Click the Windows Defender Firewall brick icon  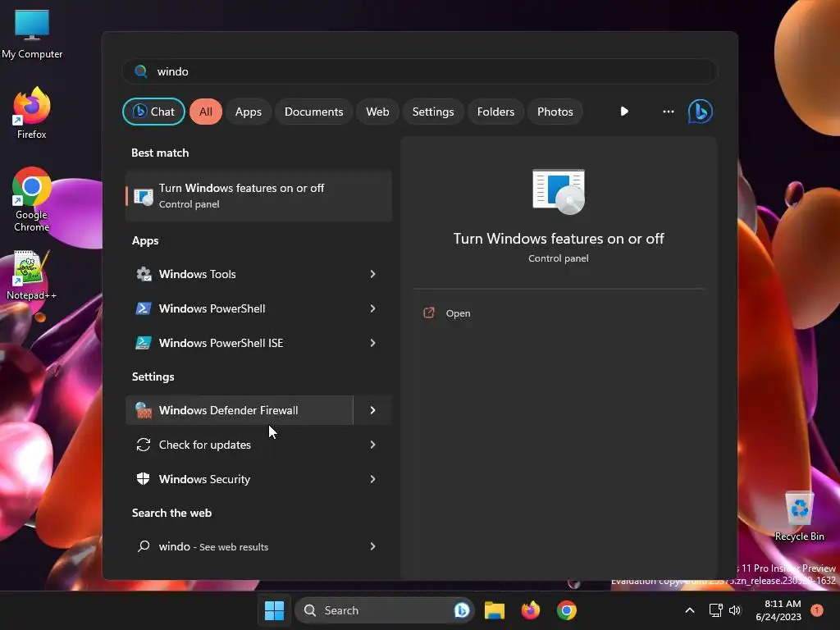point(143,410)
